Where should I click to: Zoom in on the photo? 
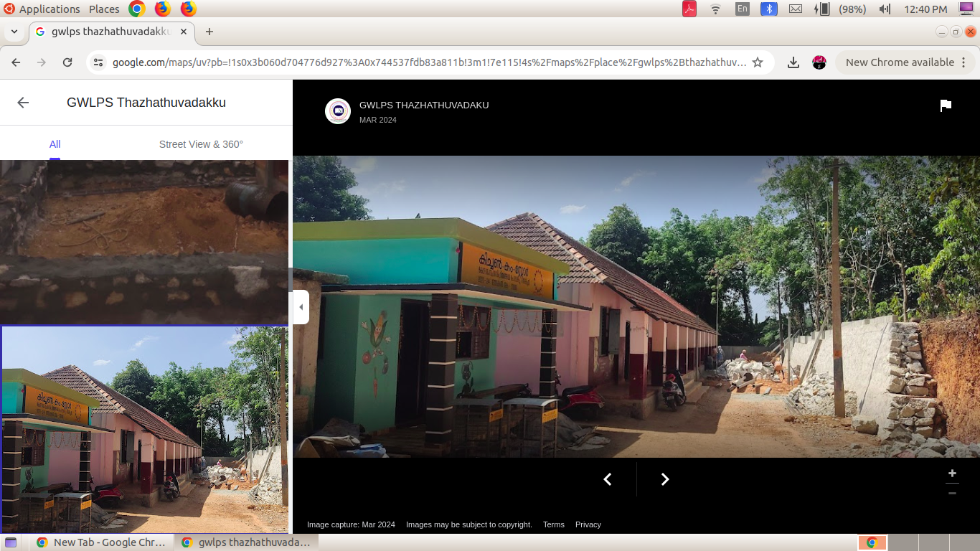(x=952, y=474)
